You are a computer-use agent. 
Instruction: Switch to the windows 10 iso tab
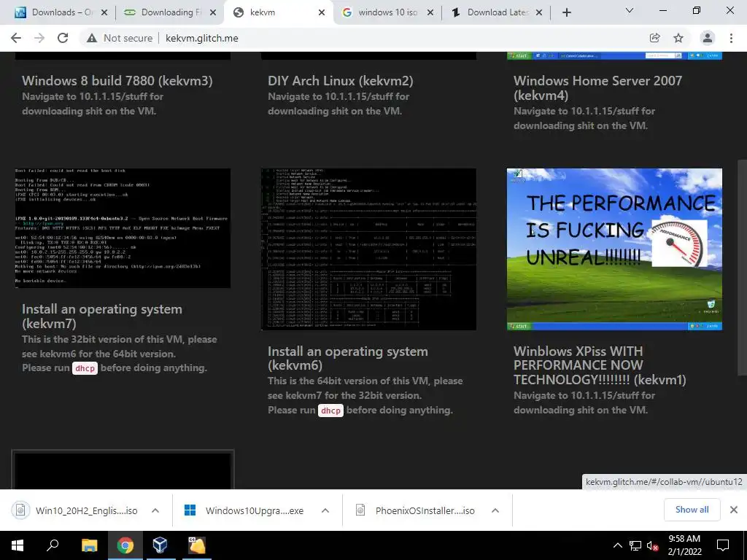pyautogui.click(x=387, y=12)
